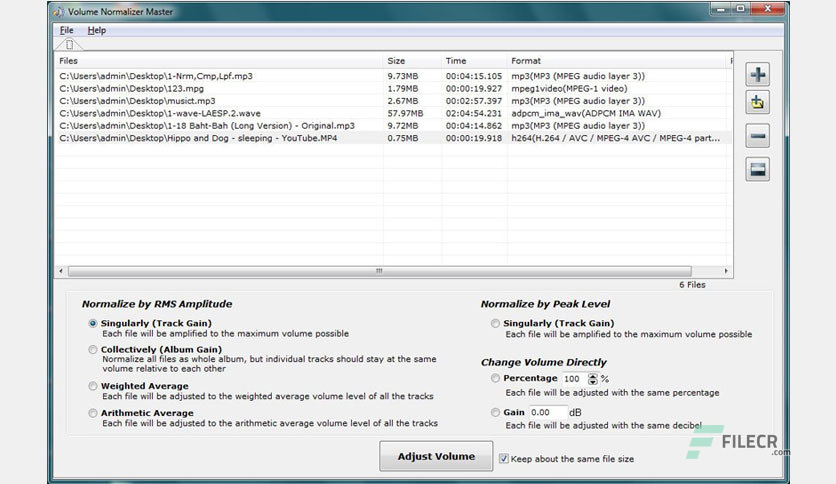Select the Gain dB radio
The image size is (836, 484).
click(495, 412)
